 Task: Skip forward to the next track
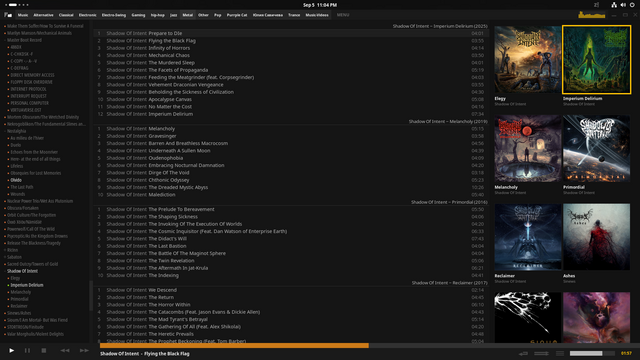(84, 350)
